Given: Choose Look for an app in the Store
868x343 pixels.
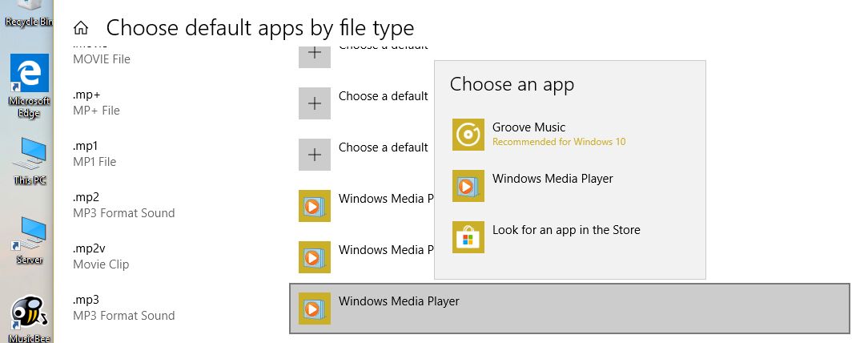Looking at the screenshot, I should [570, 237].
